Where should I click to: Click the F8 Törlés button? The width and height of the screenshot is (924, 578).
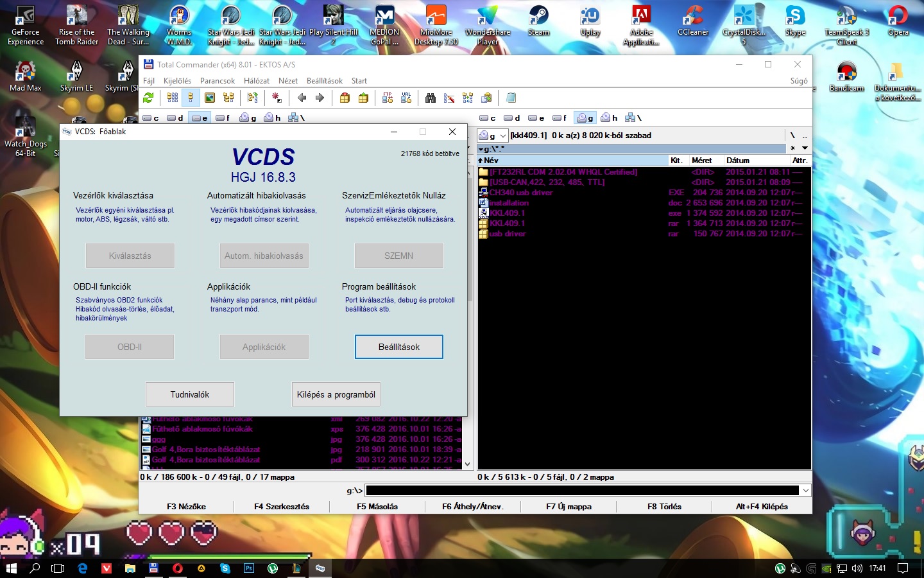point(664,506)
